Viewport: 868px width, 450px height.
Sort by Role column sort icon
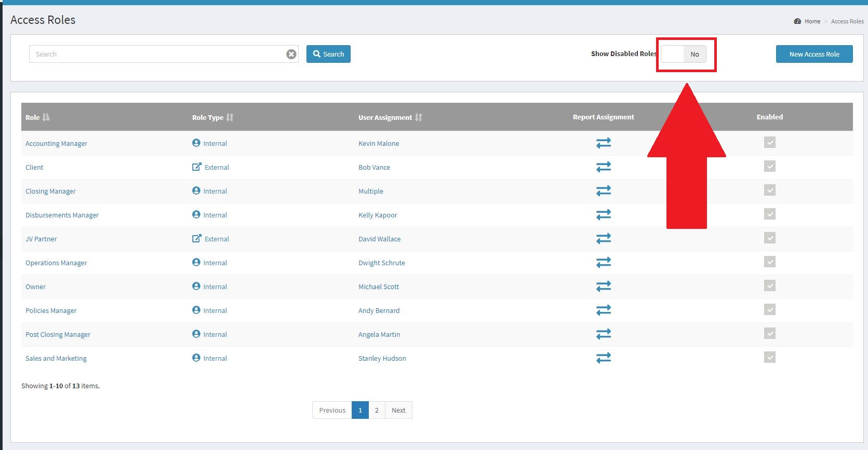pyautogui.click(x=46, y=117)
